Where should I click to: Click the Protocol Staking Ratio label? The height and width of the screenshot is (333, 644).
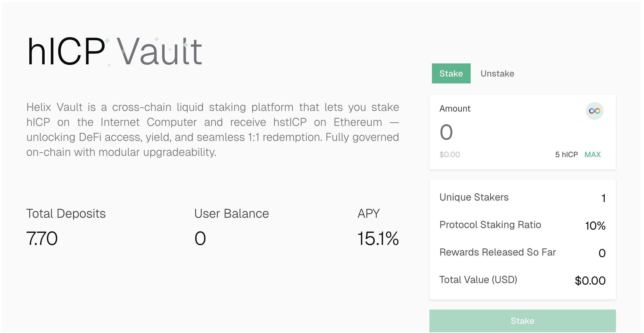point(490,225)
